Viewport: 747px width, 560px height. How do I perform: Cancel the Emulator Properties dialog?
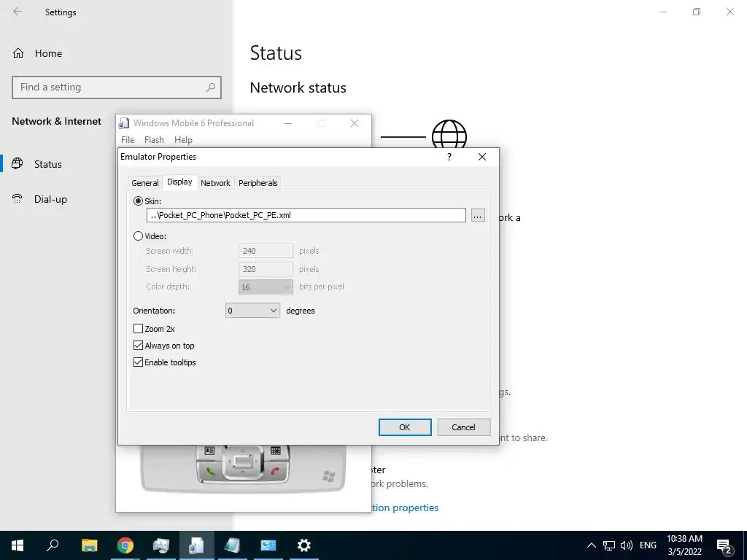(x=463, y=427)
